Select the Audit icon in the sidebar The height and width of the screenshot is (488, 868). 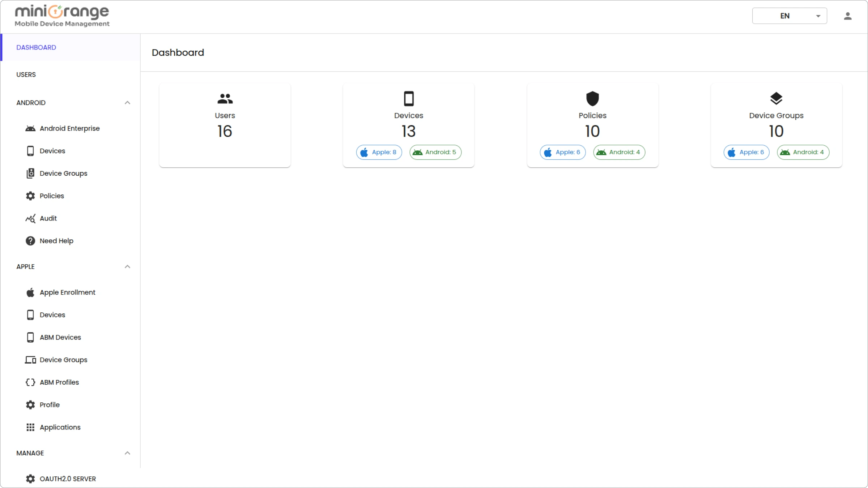pos(31,218)
